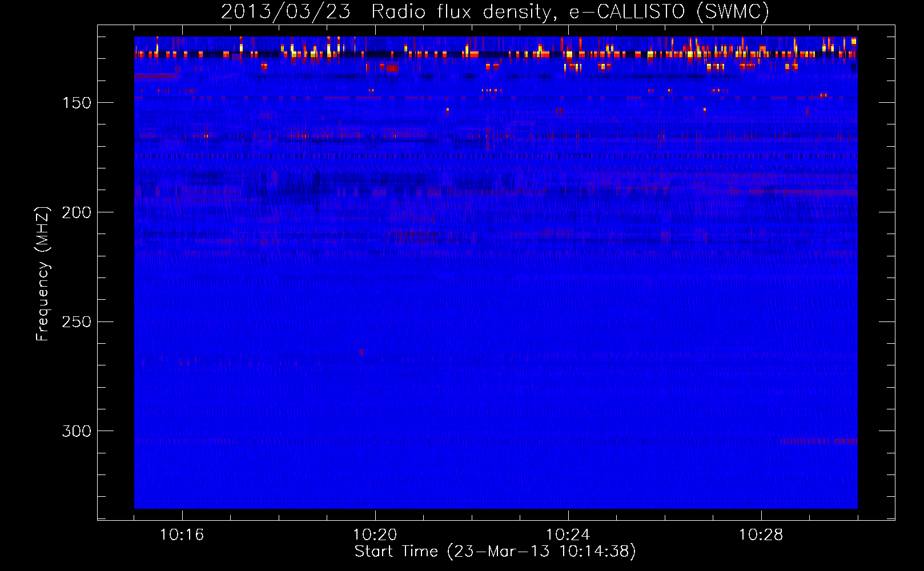This screenshot has height=571, width=924.
Task: Click the 300 frequency tick label
Action: coord(77,431)
